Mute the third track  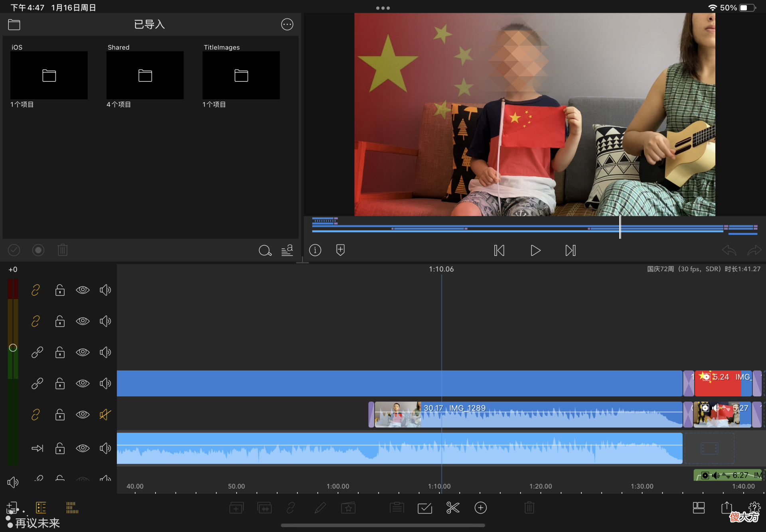105,352
